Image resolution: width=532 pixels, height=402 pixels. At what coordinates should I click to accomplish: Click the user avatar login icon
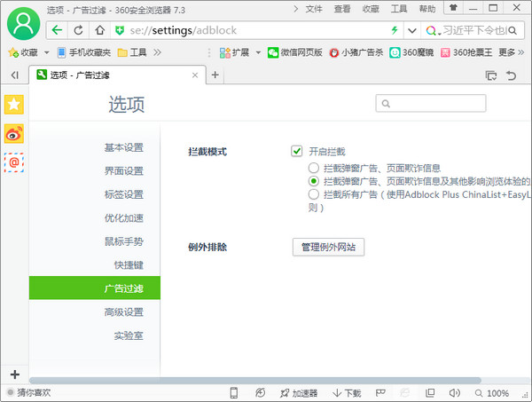coord(23,23)
